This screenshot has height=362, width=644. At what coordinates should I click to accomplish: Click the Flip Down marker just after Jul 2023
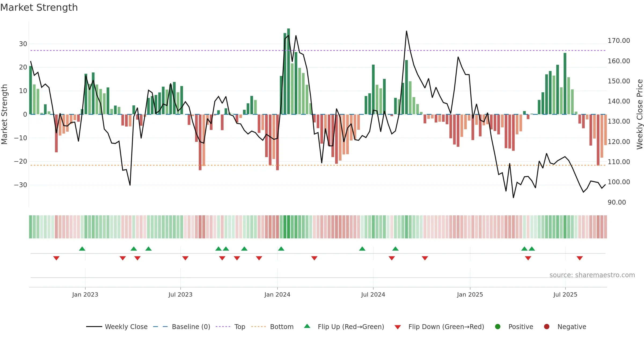click(185, 258)
